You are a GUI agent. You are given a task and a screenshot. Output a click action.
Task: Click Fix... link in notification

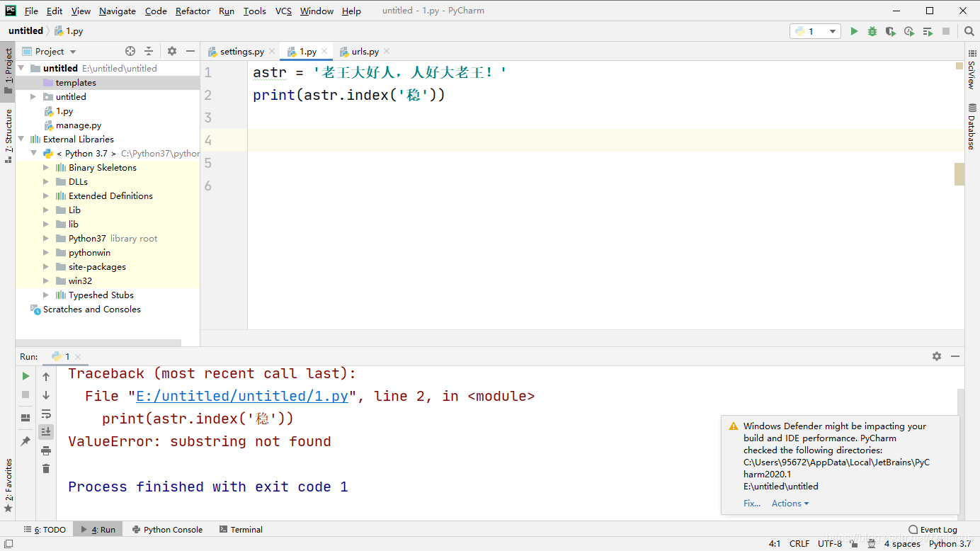tap(752, 504)
